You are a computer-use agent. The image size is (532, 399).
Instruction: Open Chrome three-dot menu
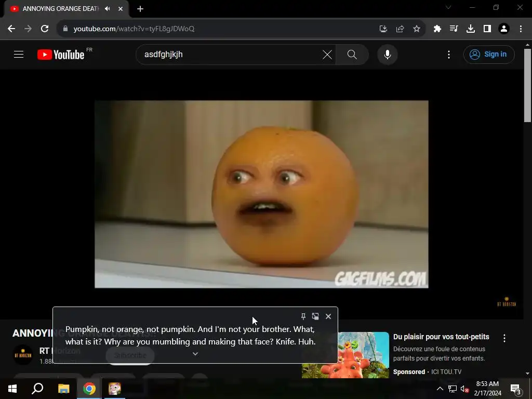point(521,29)
